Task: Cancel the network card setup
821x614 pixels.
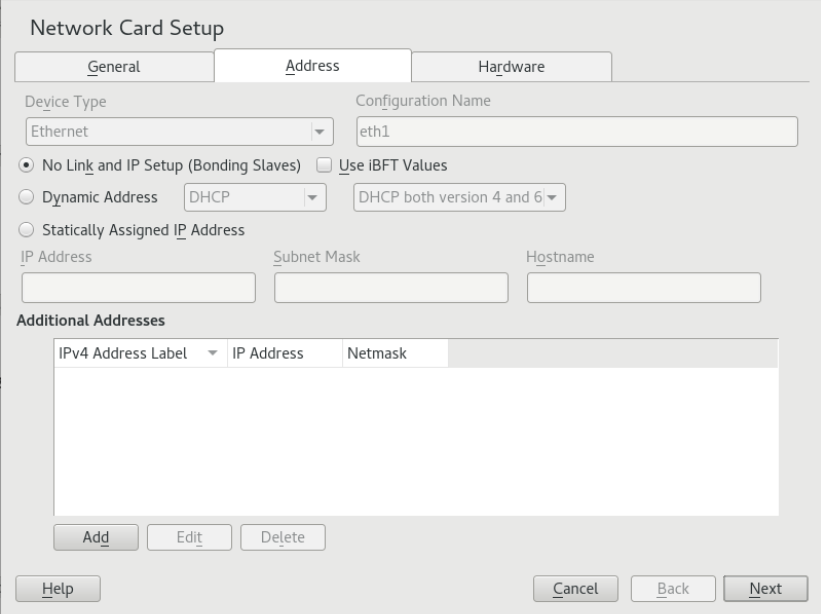Action: (x=575, y=589)
